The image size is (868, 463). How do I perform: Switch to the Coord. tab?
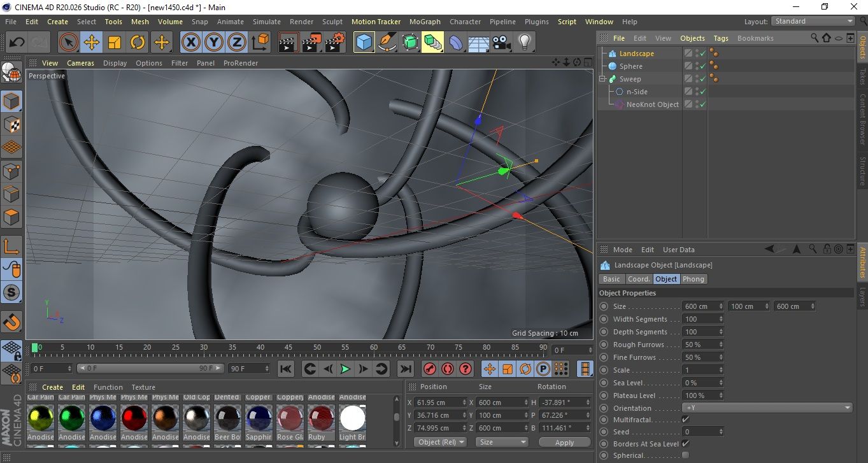click(639, 279)
